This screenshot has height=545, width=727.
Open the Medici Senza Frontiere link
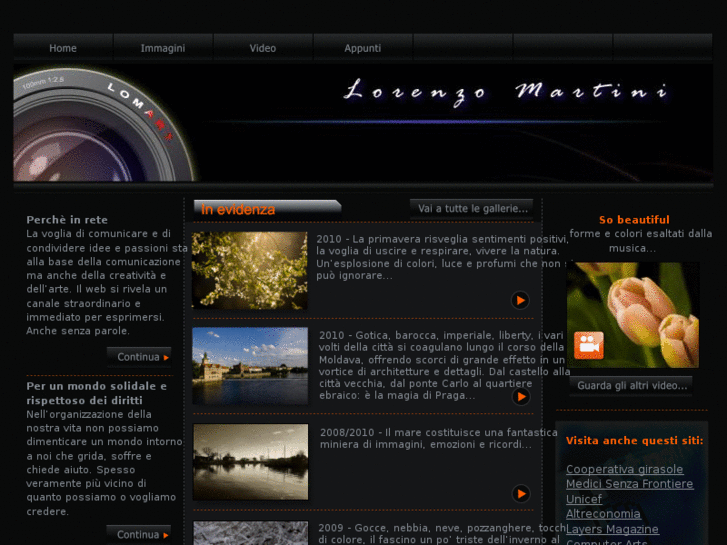click(630, 484)
